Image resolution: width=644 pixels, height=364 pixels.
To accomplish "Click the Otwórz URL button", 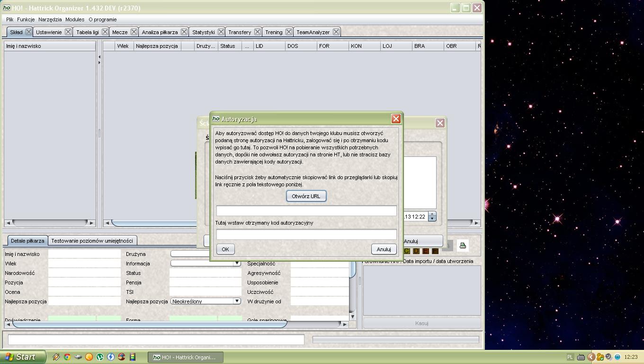I will pos(306,196).
